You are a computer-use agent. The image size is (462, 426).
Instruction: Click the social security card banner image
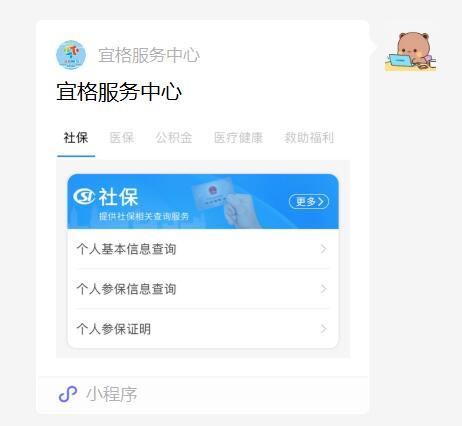coord(203,201)
